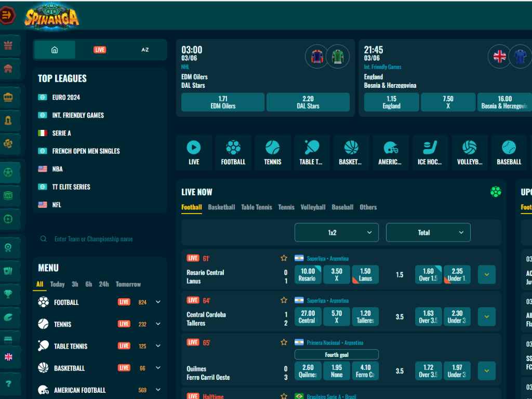
Task: Bet on EDM Oilers at 1.71
Action: coord(223,102)
